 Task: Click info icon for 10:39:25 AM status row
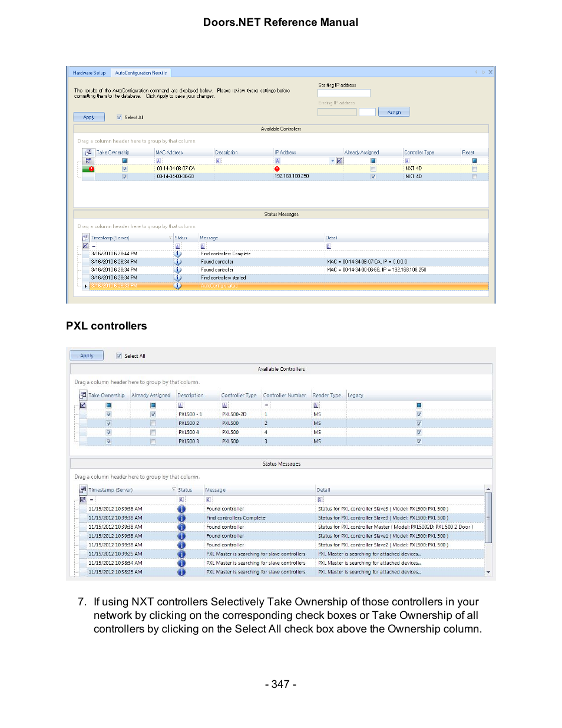(181, 554)
